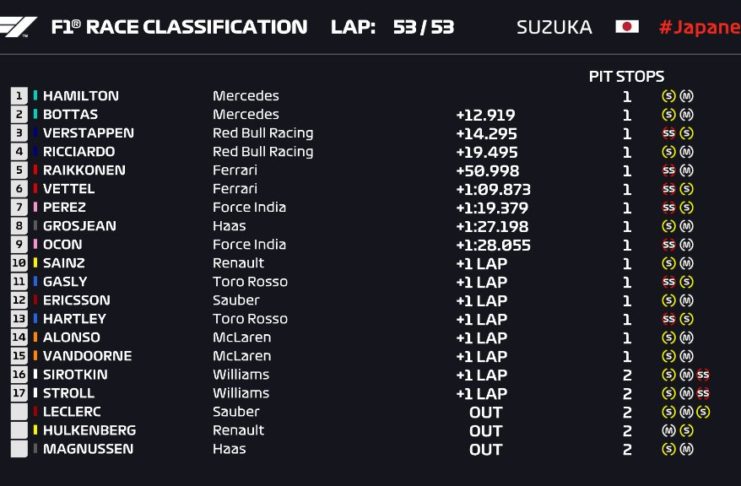741x486 pixels.
Task: Click Bottas's soft tyre icon
Action: pyautogui.click(x=669, y=115)
